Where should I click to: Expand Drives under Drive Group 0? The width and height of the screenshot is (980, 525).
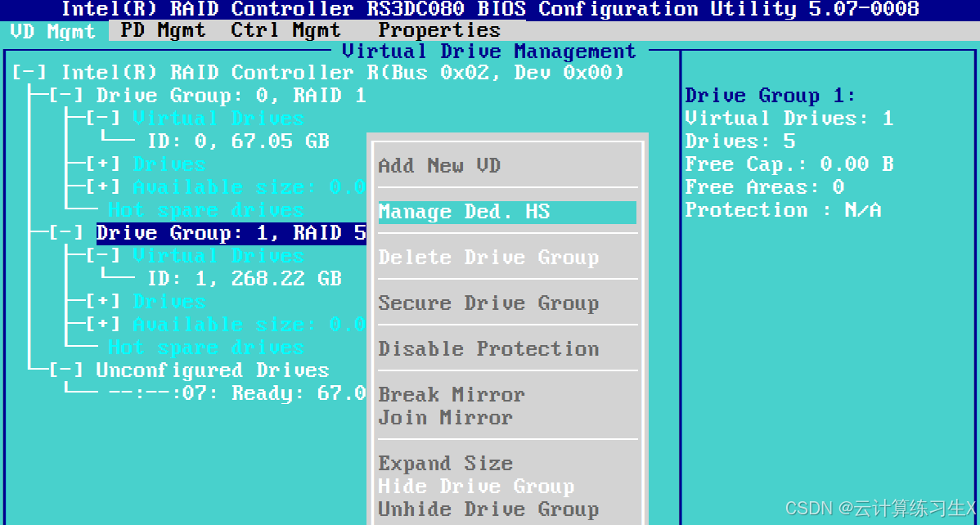[x=103, y=165]
